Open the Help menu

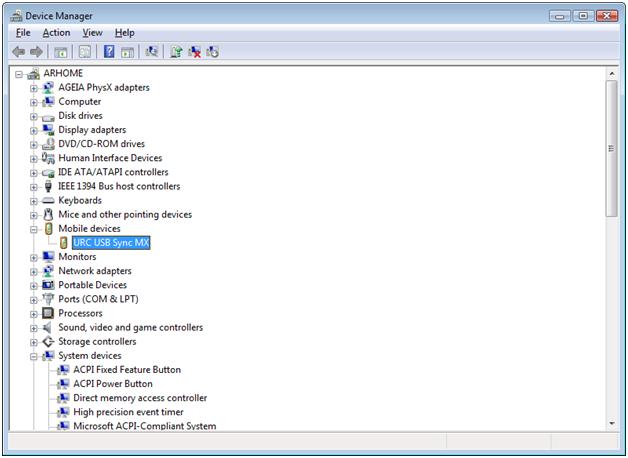125,33
